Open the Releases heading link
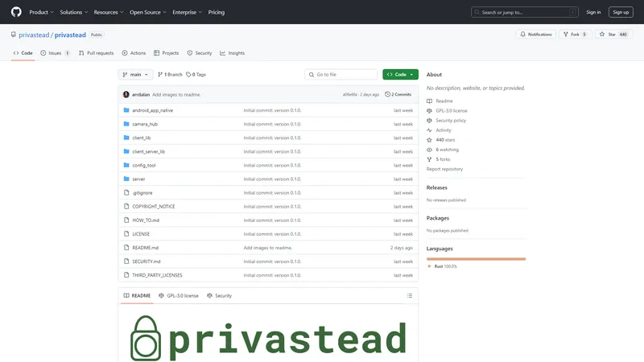Viewport: 644px width, 362px height. pyautogui.click(x=436, y=187)
